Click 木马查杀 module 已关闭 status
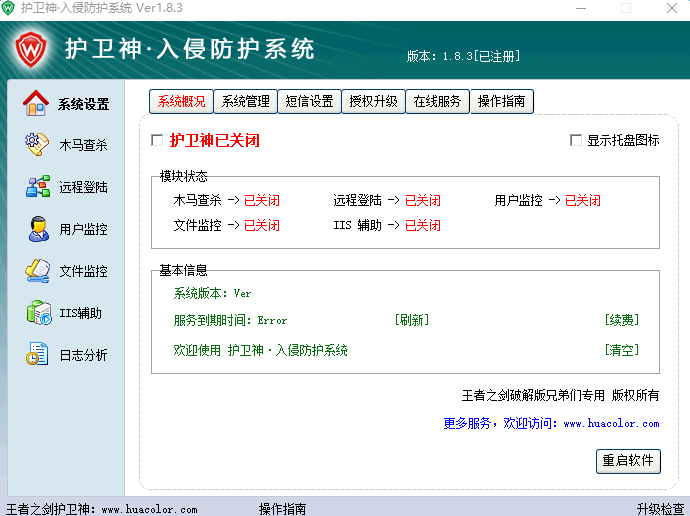690x516 pixels. coord(261,201)
